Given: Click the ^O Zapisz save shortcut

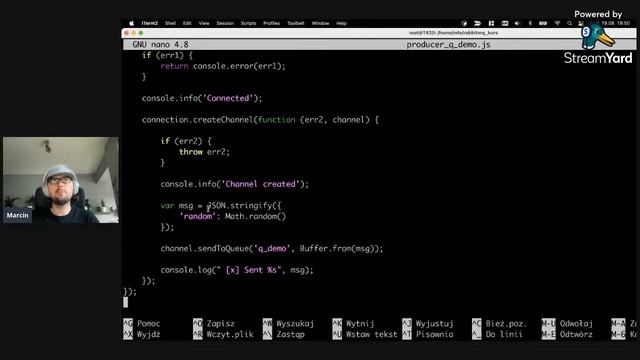Looking at the screenshot, I should coord(214,324).
